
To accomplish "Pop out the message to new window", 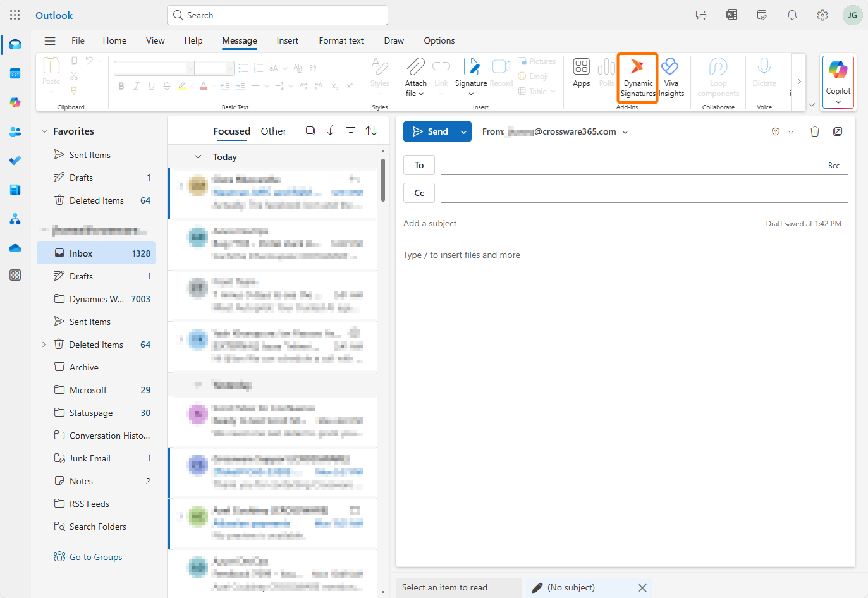I will [x=838, y=131].
